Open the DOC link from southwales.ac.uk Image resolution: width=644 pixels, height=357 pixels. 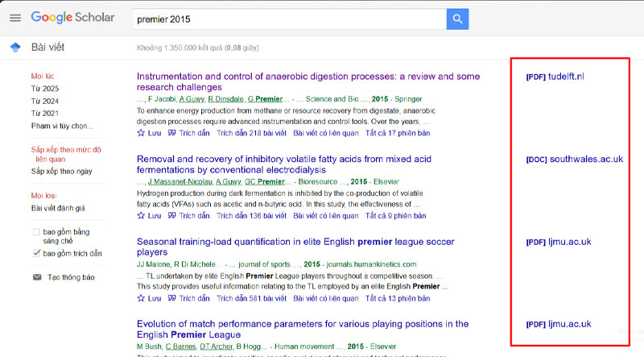click(x=574, y=159)
